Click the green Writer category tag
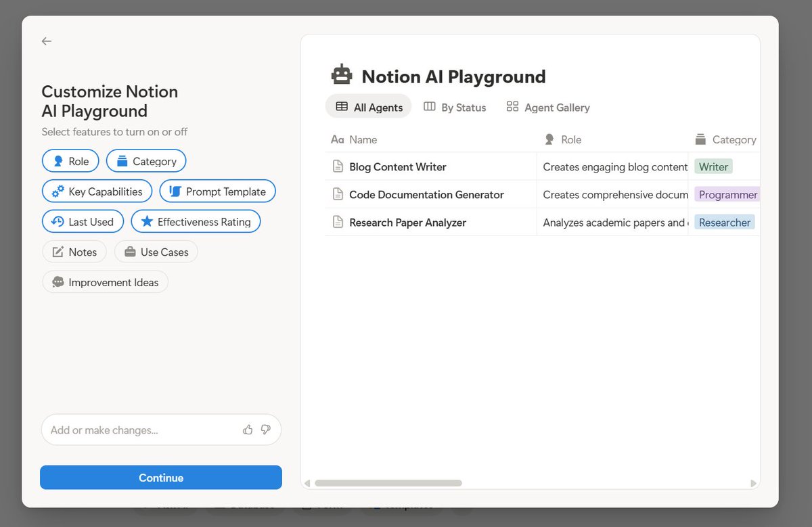This screenshot has width=812, height=527. pyautogui.click(x=713, y=166)
